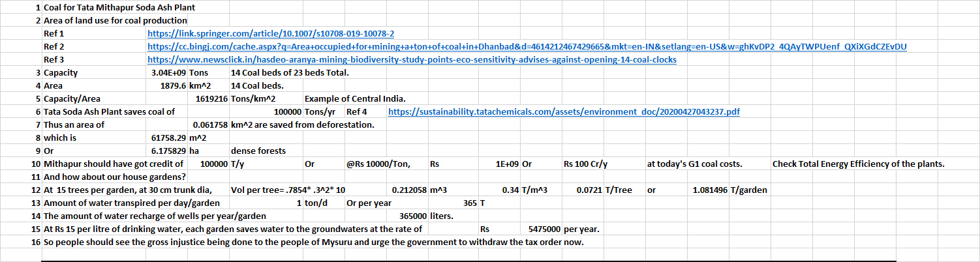Select the 'Area' label in row 4
Image resolution: width=980 pixels, height=262 pixels.
(x=53, y=85)
